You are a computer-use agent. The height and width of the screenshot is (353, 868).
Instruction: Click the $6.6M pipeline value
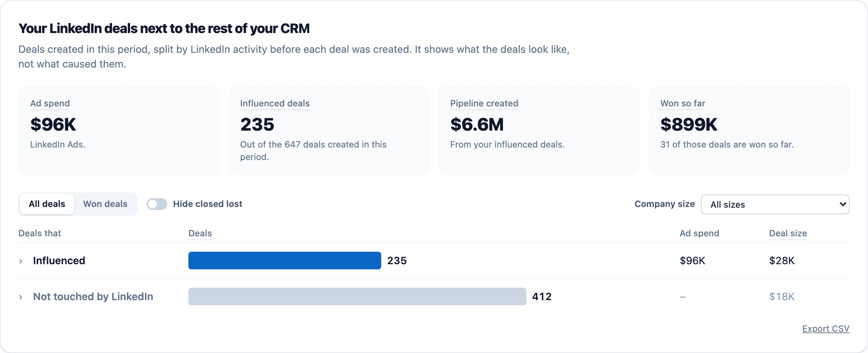click(477, 124)
